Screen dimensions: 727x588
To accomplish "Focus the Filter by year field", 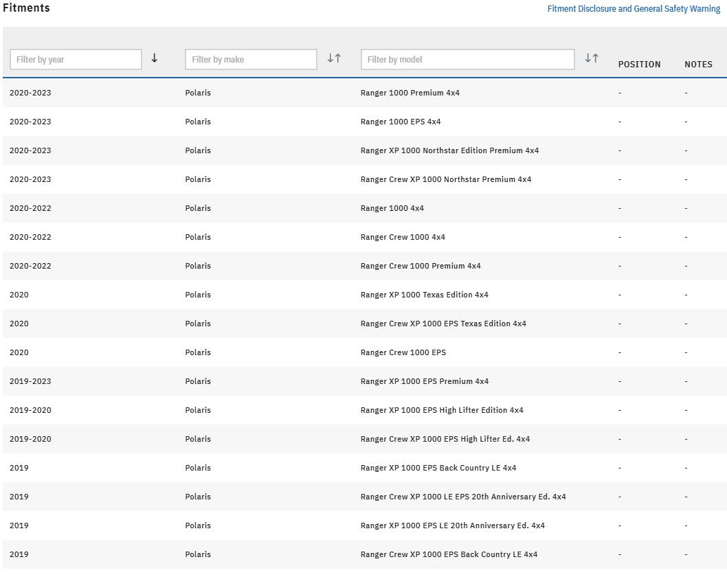I will pos(76,60).
